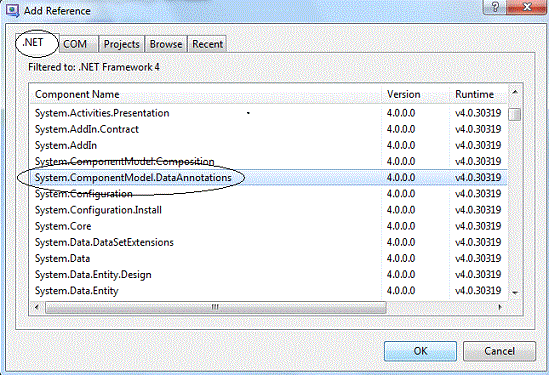
Task: Click the vertical scrollbar up arrow
Action: [x=515, y=93]
